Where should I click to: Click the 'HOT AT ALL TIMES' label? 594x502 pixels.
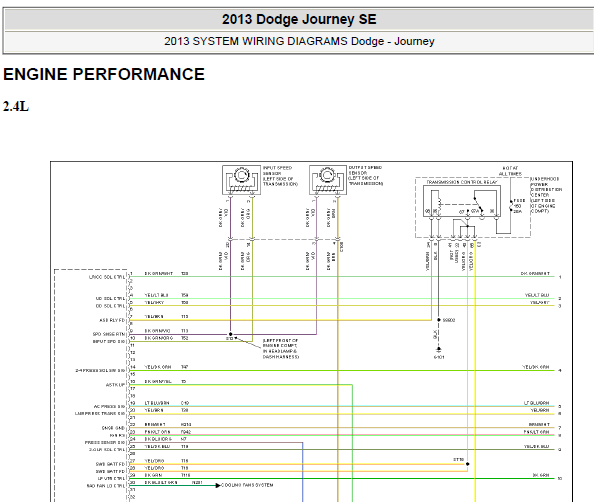510,171
